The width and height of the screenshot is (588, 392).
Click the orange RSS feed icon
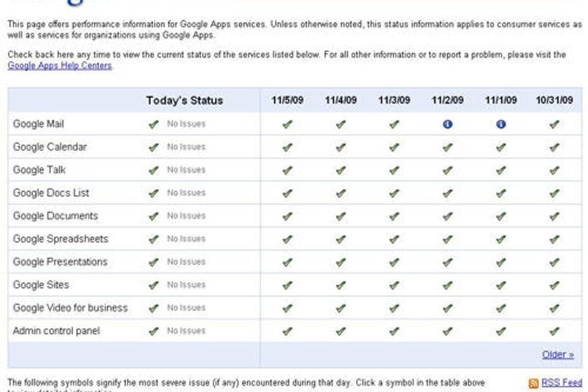[x=533, y=383]
